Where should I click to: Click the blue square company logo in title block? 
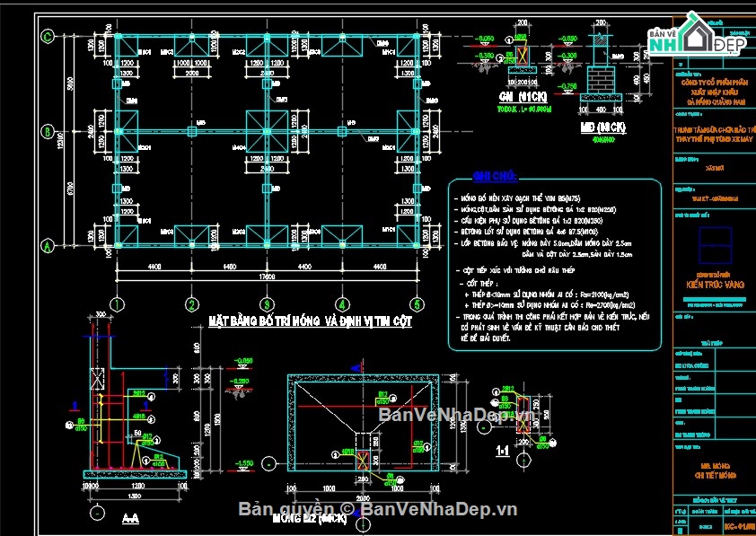point(715,245)
